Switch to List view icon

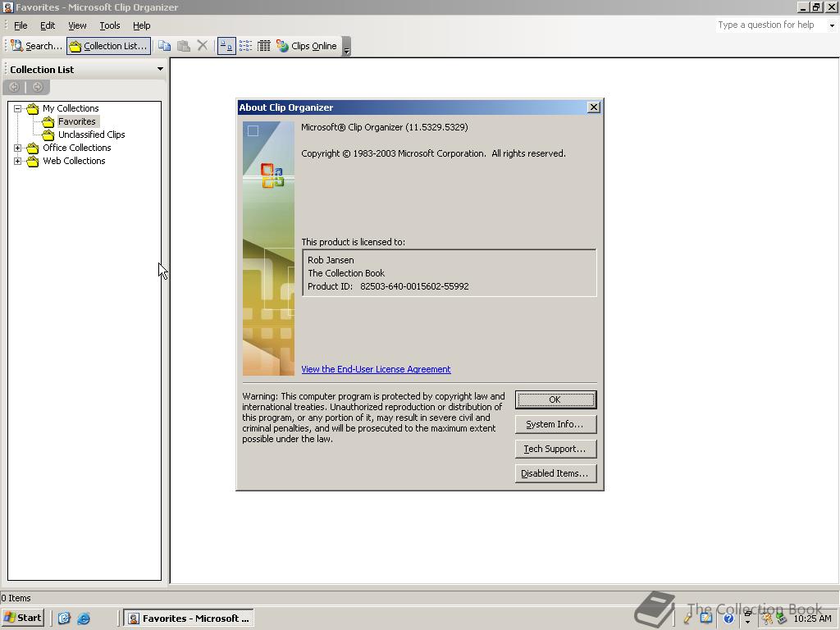245,46
